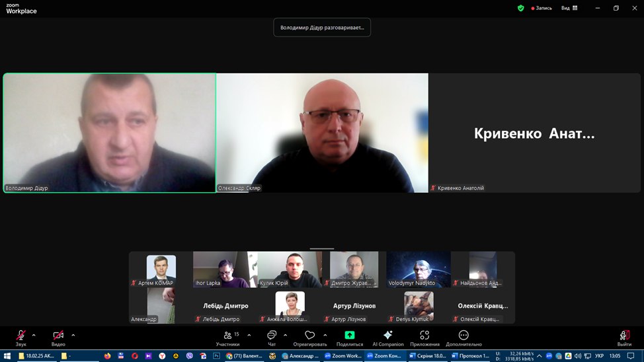Turn on camera with the Видео icon
The image size is (644, 362).
click(x=58, y=336)
